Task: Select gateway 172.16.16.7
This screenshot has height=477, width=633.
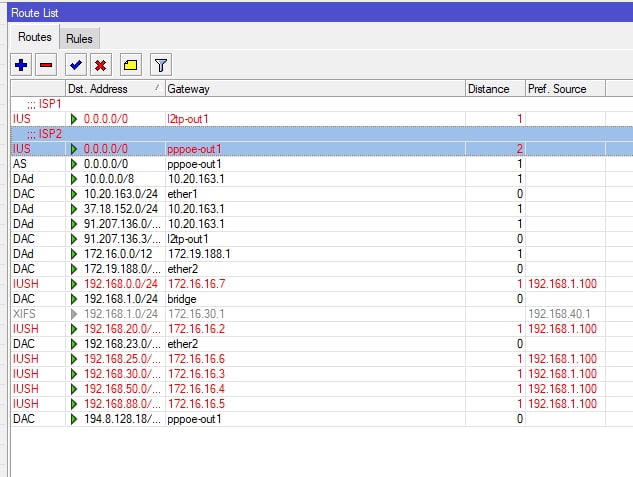Action: (x=196, y=284)
